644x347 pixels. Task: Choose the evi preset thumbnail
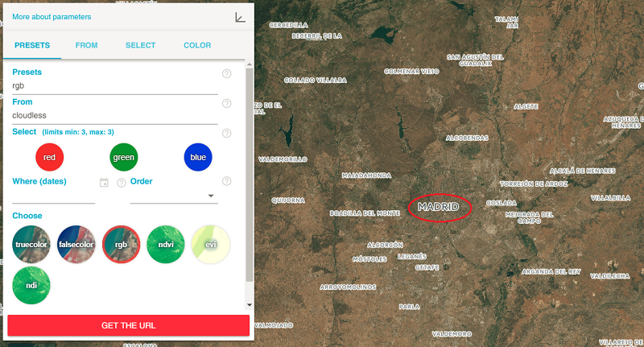click(x=210, y=244)
